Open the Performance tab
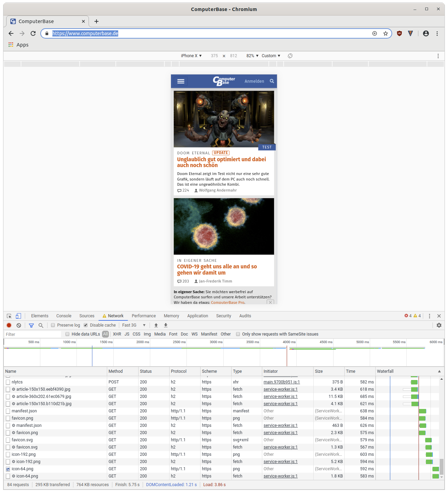The image size is (448, 493). click(x=144, y=316)
